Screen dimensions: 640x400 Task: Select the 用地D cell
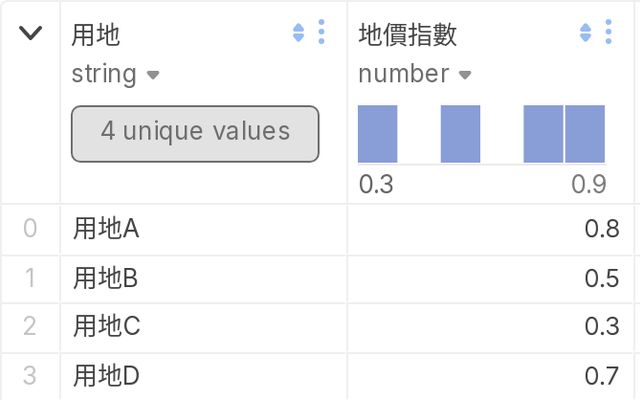[105, 376]
